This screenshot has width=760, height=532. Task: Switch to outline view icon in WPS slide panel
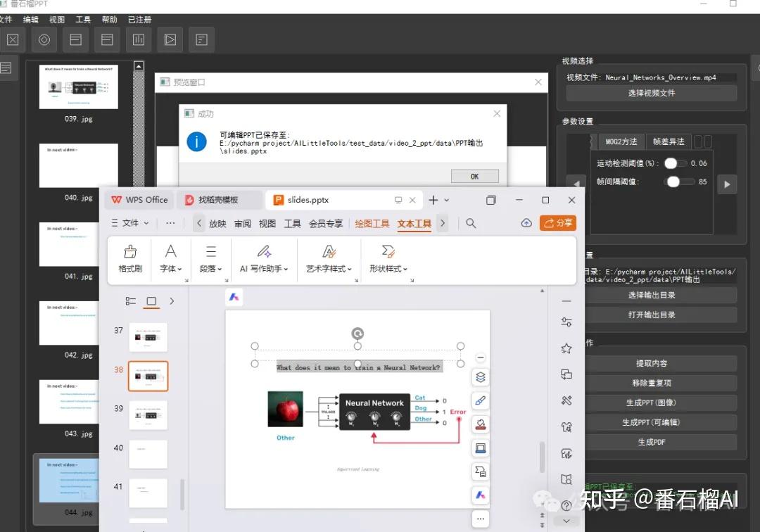[x=130, y=301]
